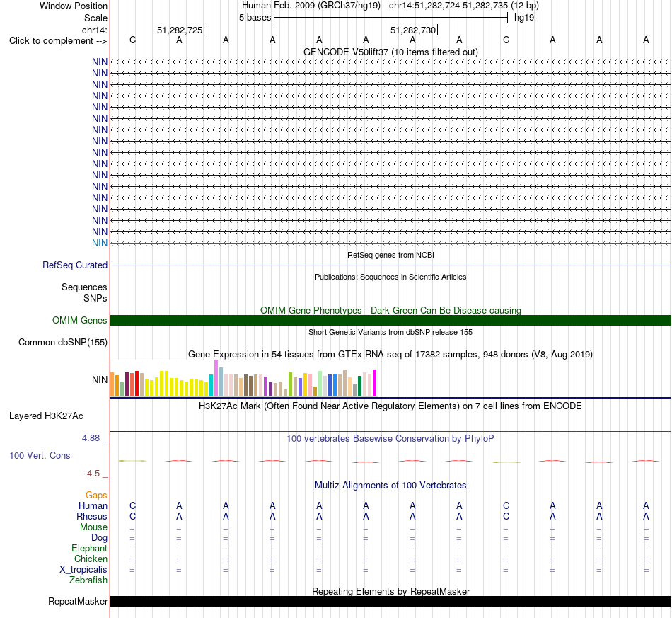Click the -4.5 PhyloP lower limit value
Viewport: 672px width, 618px height.
click(92, 474)
